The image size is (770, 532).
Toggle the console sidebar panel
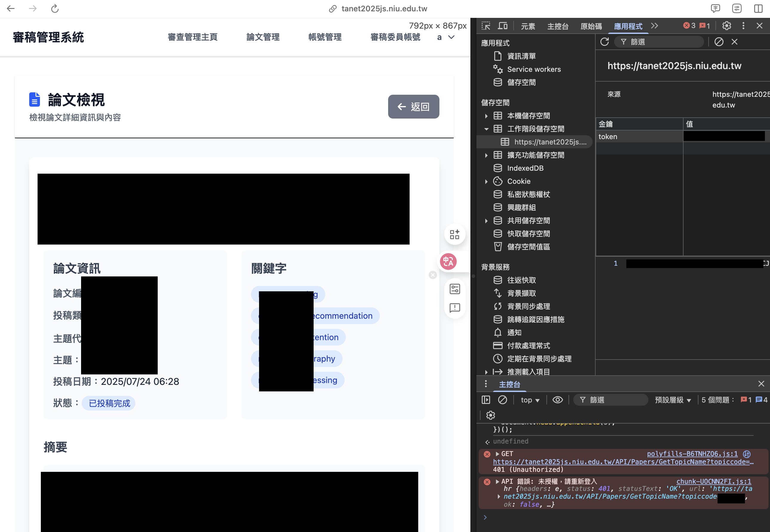(x=486, y=400)
